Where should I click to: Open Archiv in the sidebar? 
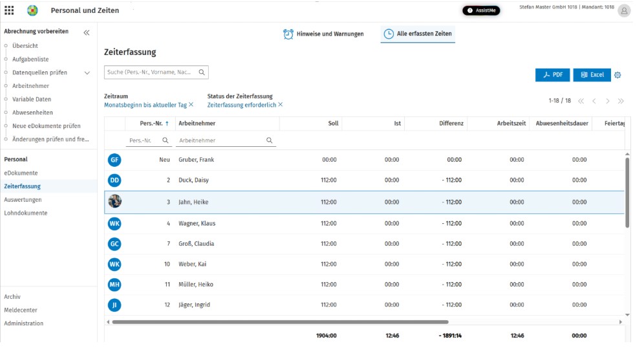(x=12, y=297)
